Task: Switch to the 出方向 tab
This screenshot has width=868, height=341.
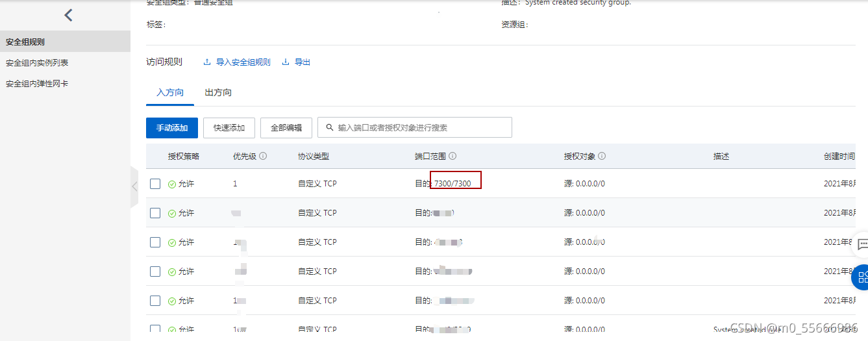Action: pos(218,93)
